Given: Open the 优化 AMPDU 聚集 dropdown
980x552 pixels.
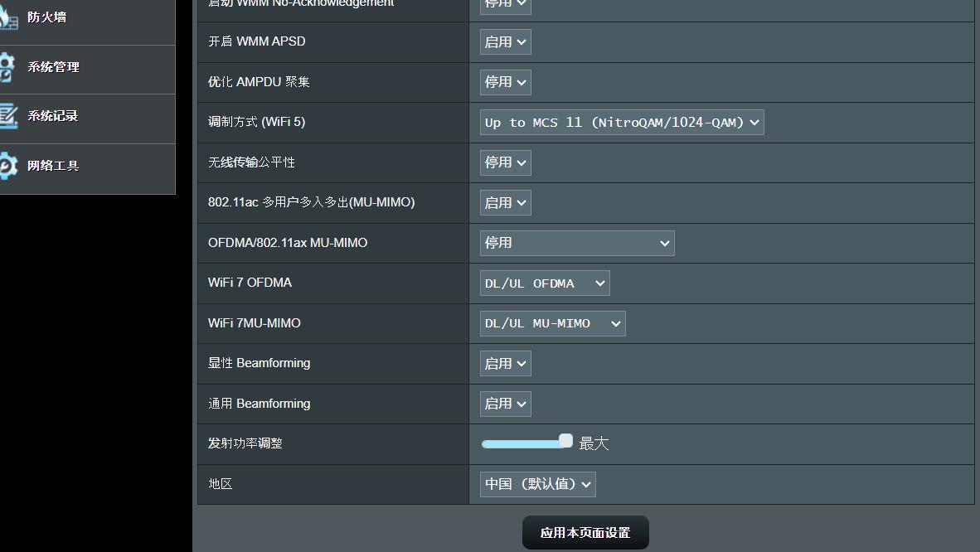Looking at the screenshot, I should (504, 82).
